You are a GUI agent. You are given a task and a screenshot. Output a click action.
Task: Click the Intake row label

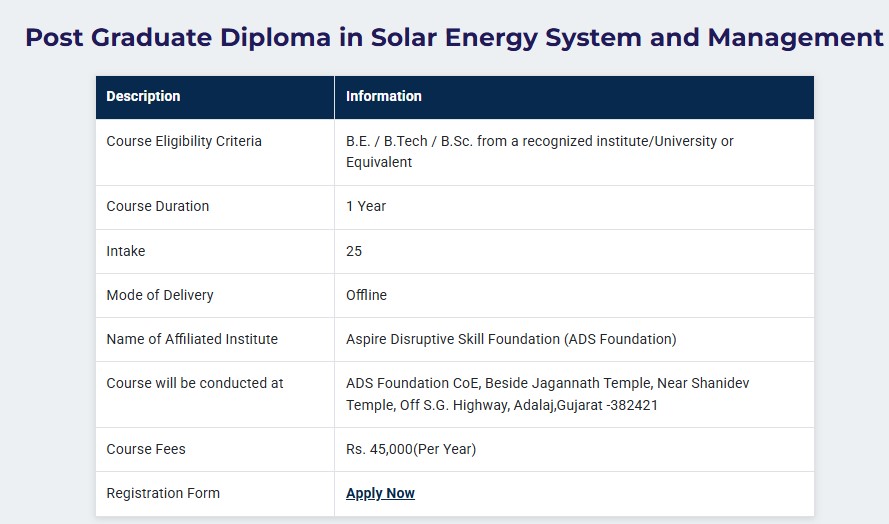coord(125,251)
